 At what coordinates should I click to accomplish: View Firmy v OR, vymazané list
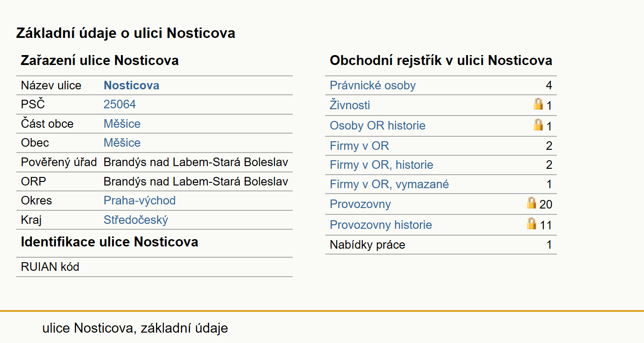[389, 184]
